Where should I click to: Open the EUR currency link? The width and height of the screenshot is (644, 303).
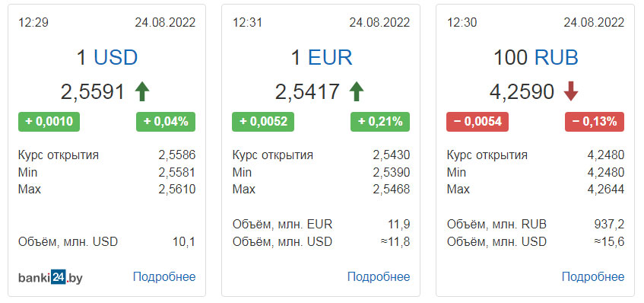[x=330, y=58]
